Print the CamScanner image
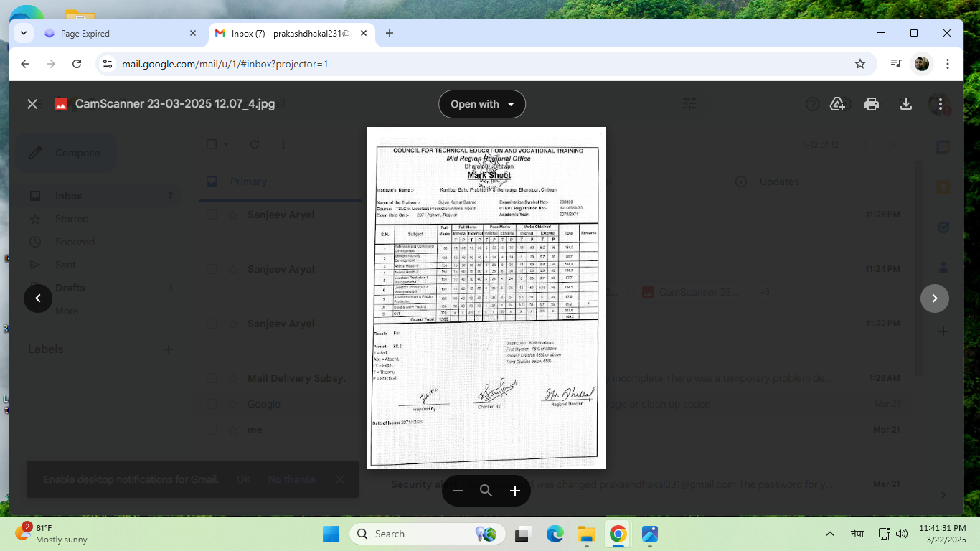 pos(872,104)
